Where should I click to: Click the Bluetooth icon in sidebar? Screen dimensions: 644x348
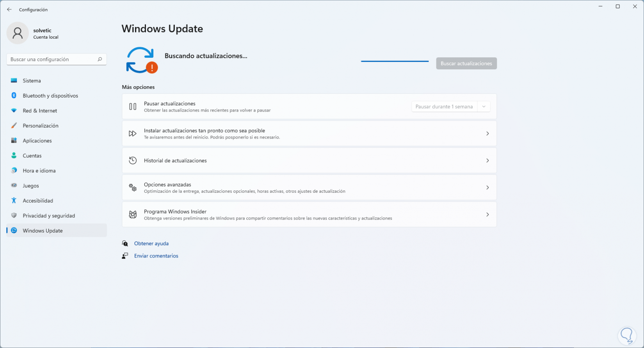click(x=14, y=96)
